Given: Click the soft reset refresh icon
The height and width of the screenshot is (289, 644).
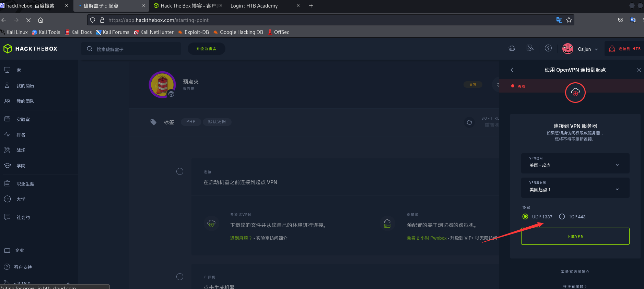Looking at the screenshot, I should 469,122.
